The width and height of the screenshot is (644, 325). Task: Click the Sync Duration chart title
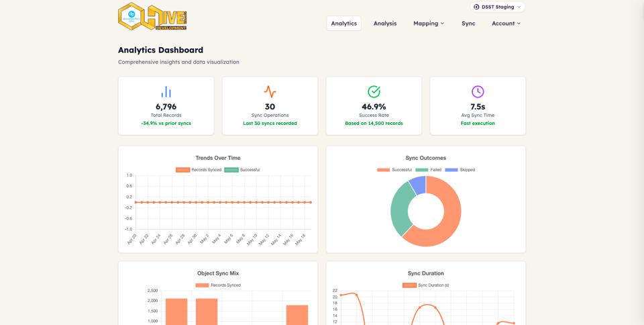[426, 273]
